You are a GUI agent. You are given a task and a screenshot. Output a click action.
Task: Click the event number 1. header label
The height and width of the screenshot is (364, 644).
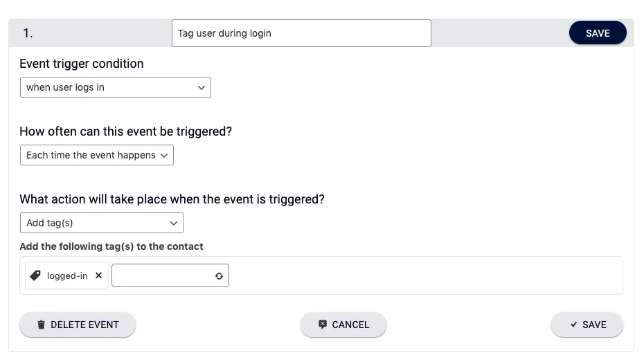click(x=28, y=33)
